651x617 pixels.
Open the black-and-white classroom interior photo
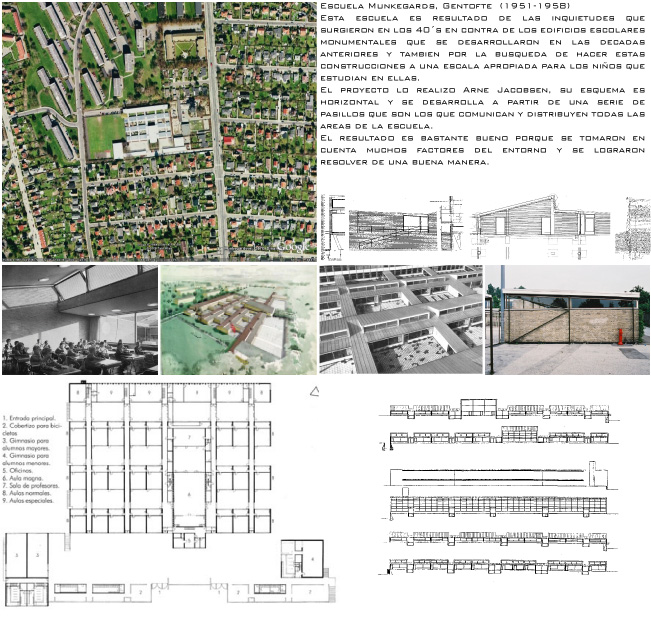pos(80,320)
